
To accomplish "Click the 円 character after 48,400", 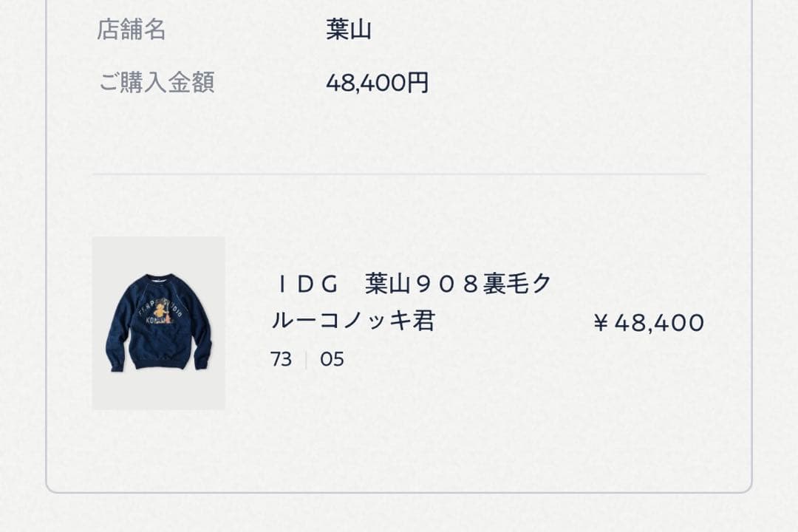I will click(417, 83).
